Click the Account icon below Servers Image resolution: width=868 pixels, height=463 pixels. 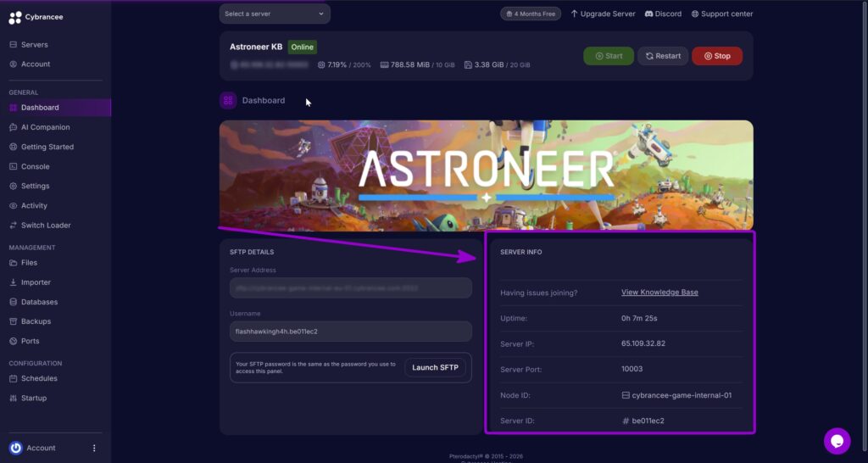pos(14,64)
